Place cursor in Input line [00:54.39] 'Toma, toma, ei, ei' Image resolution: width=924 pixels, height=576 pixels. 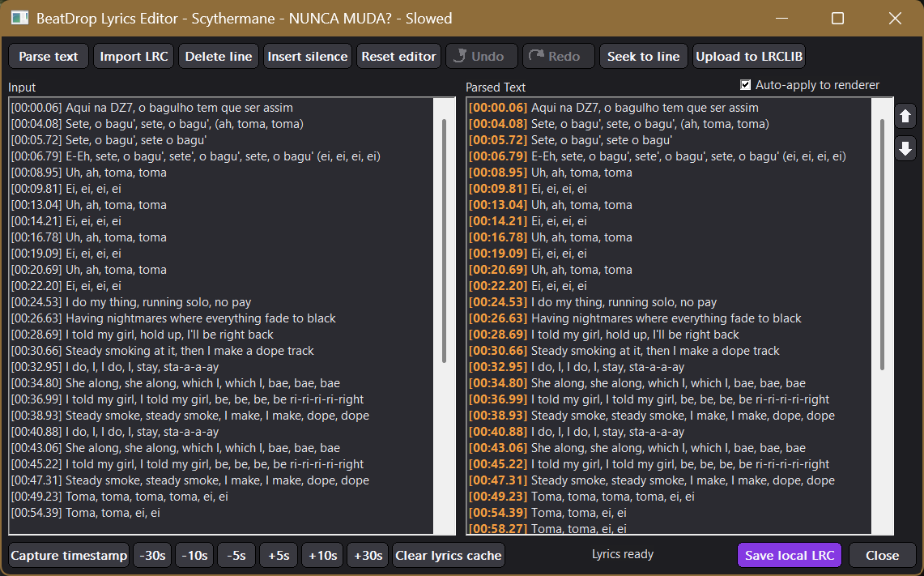86,513
